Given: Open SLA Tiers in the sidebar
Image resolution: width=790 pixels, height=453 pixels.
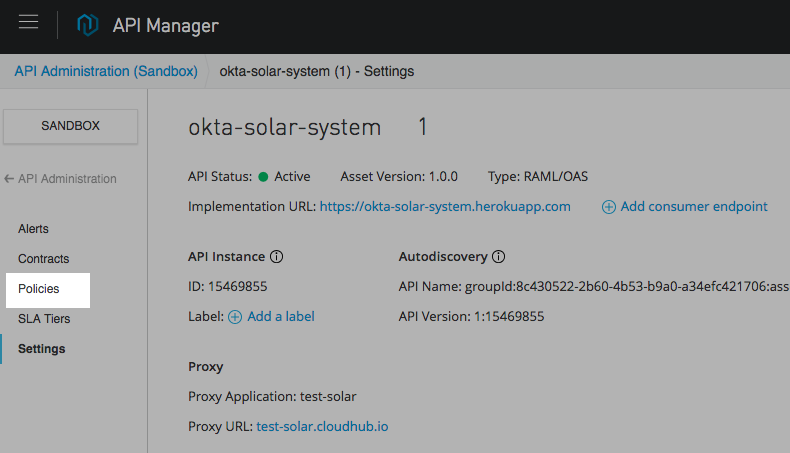Looking at the screenshot, I should tap(44, 319).
